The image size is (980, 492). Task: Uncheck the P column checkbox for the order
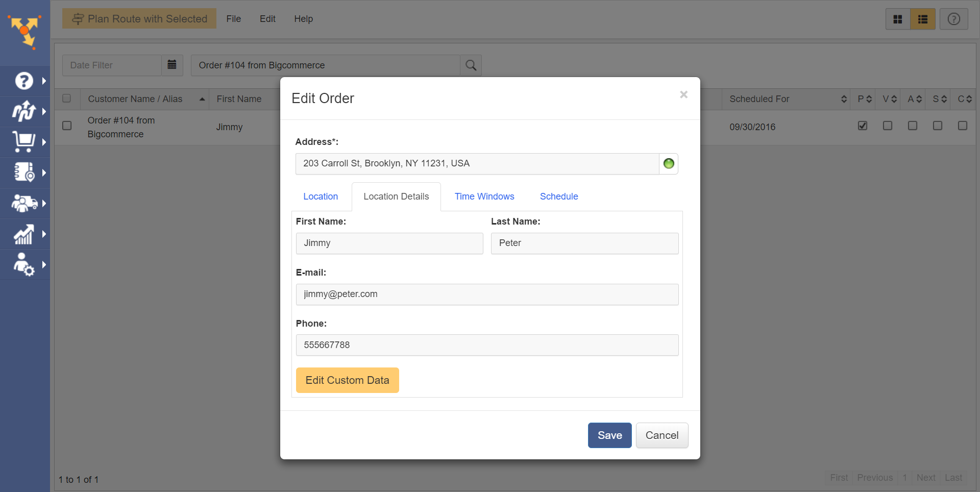[x=863, y=126]
